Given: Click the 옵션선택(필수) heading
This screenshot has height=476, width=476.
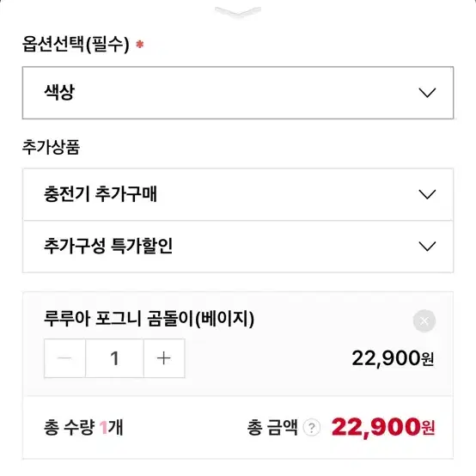Looking at the screenshot, I should (x=76, y=45).
